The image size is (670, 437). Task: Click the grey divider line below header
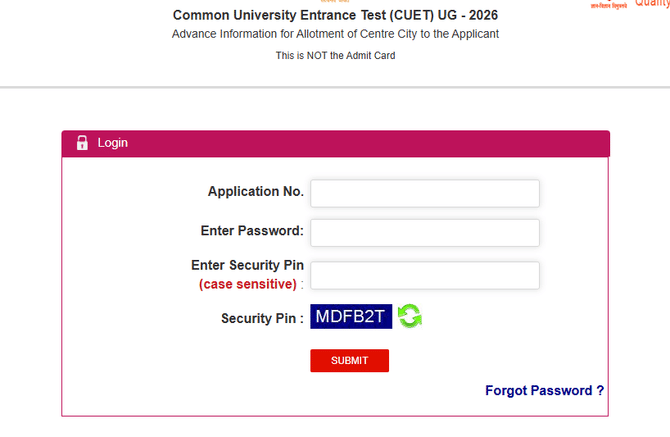tap(335, 87)
